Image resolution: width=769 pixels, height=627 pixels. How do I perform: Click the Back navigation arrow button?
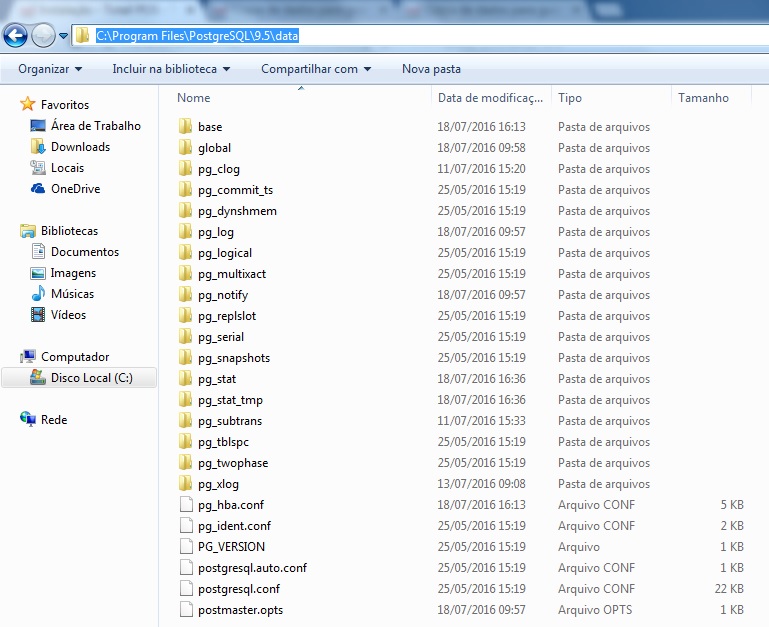pyautogui.click(x=15, y=35)
